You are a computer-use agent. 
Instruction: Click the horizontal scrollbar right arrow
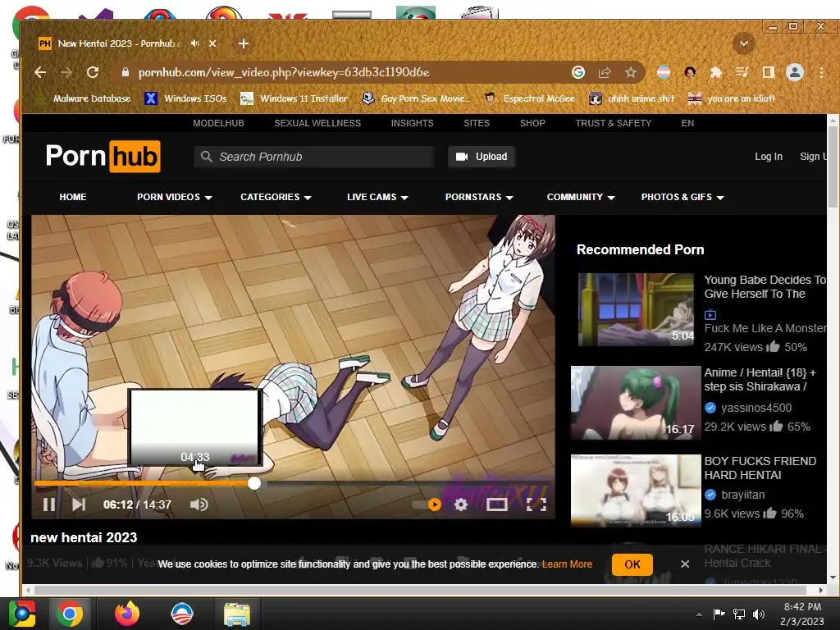[x=820, y=590]
